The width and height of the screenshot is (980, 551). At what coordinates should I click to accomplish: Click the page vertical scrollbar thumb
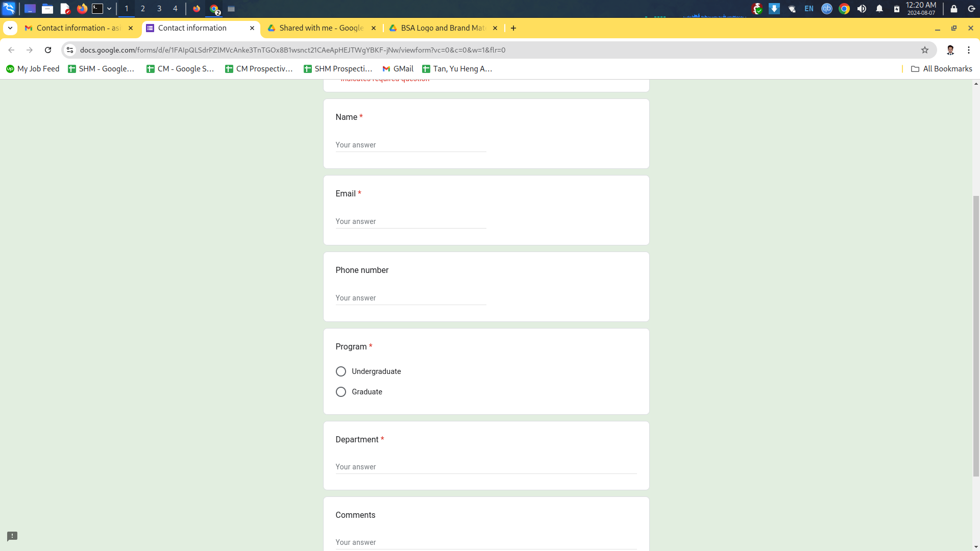tap(976, 336)
